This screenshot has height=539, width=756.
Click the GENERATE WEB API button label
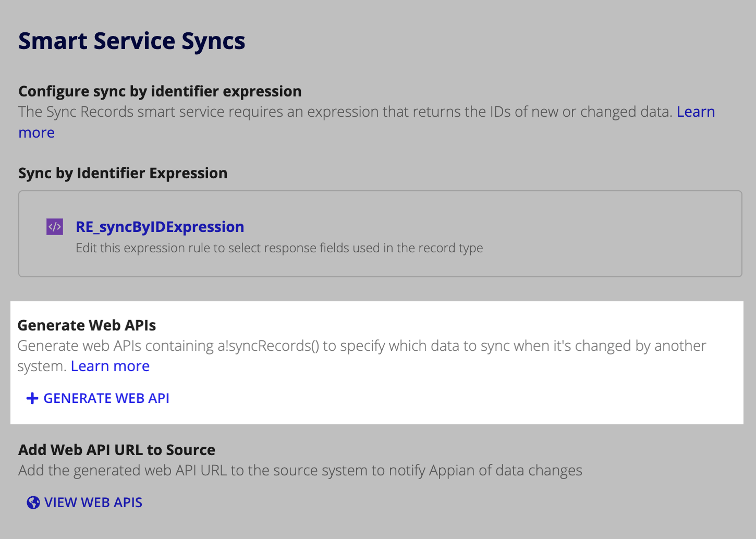106,398
